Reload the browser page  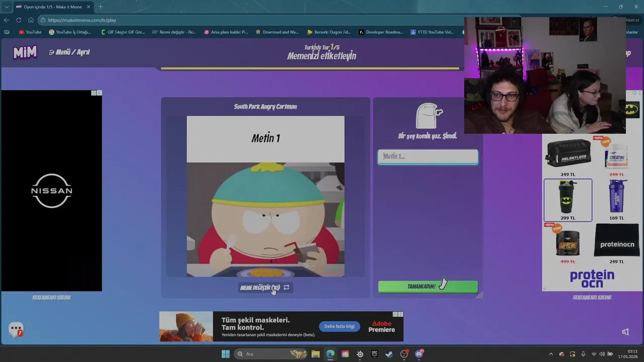tap(19, 20)
